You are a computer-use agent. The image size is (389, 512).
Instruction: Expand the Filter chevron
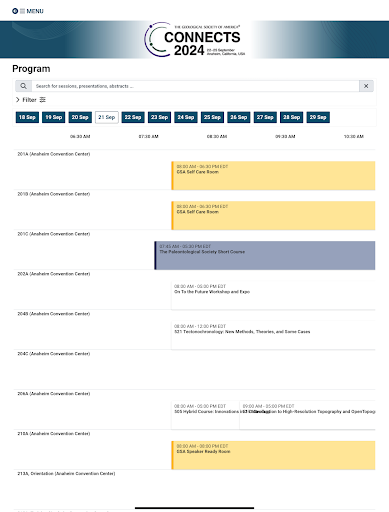[18, 100]
